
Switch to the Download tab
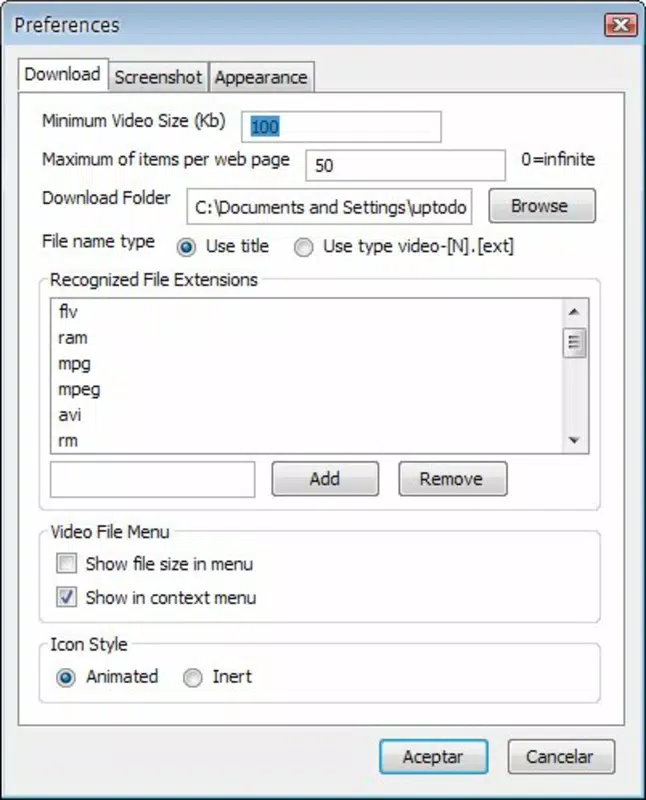pyautogui.click(x=63, y=74)
